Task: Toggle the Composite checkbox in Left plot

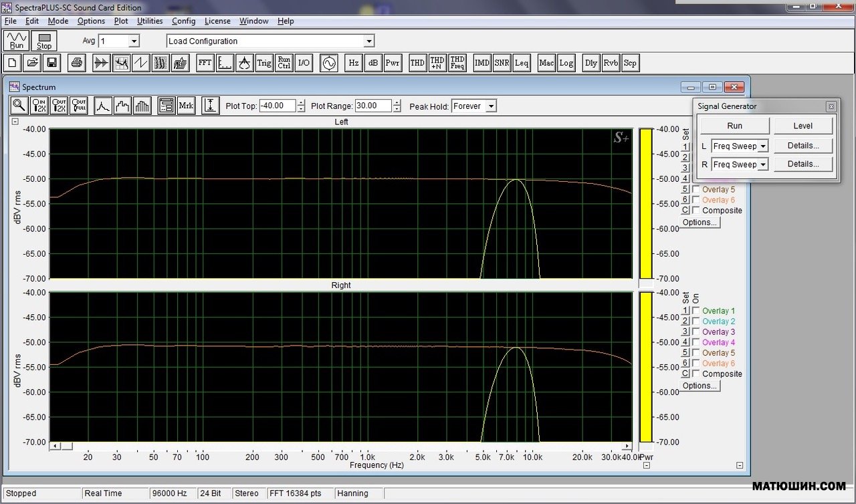Action: [x=696, y=211]
